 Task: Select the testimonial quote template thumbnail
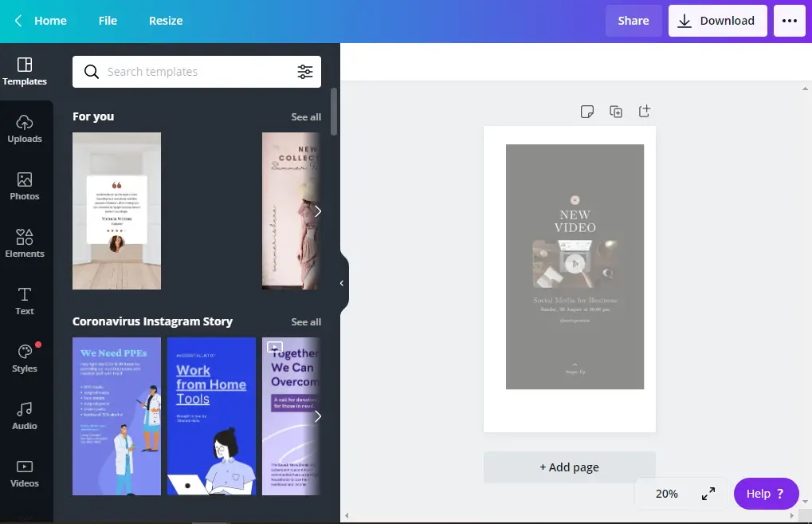(x=116, y=211)
